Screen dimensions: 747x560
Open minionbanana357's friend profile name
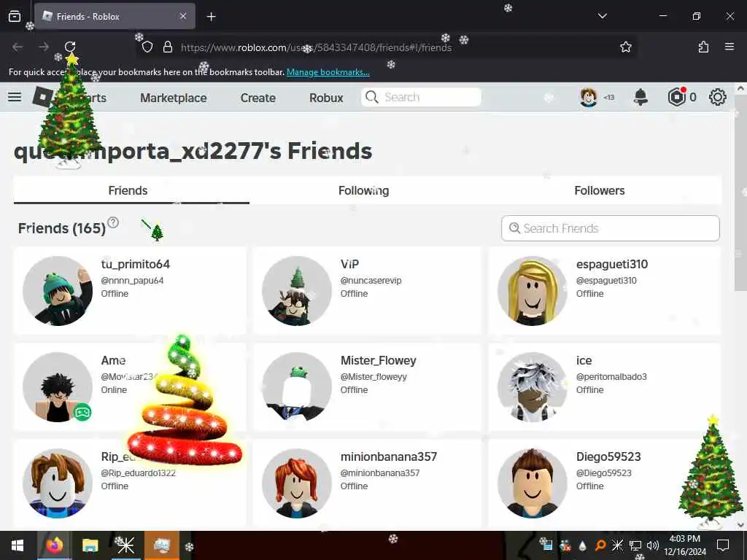[388, 456]
